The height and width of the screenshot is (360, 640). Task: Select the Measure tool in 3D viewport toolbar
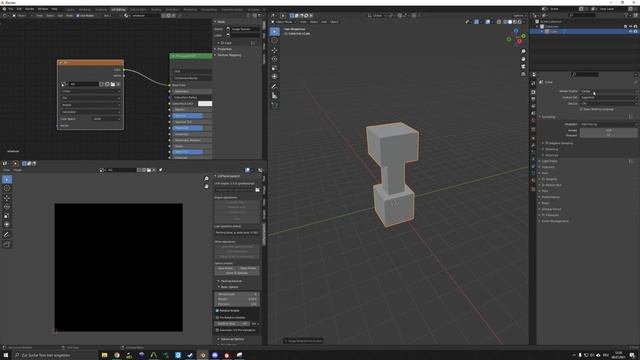pos(275,96)
